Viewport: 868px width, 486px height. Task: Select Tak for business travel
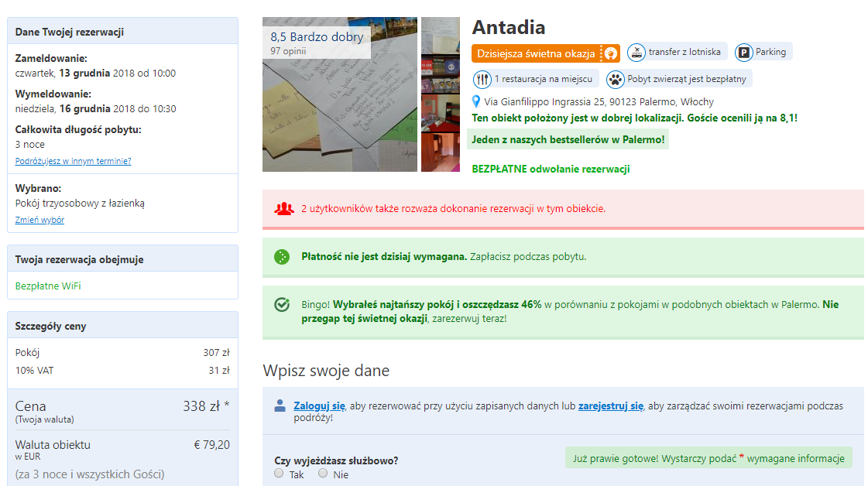click(279, 474)
